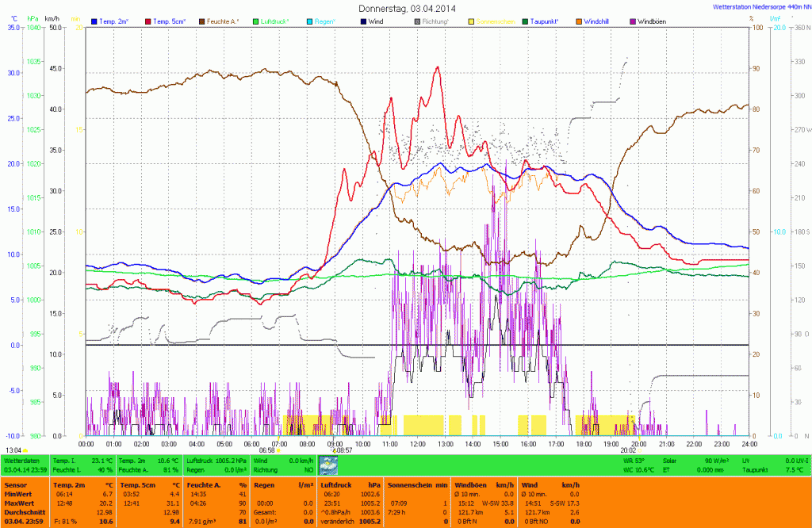Image resolution: width=812 pixels, height=528 pixels.
Task: Click the yellow Sonnenschein legend square
Action: [471, 21]
